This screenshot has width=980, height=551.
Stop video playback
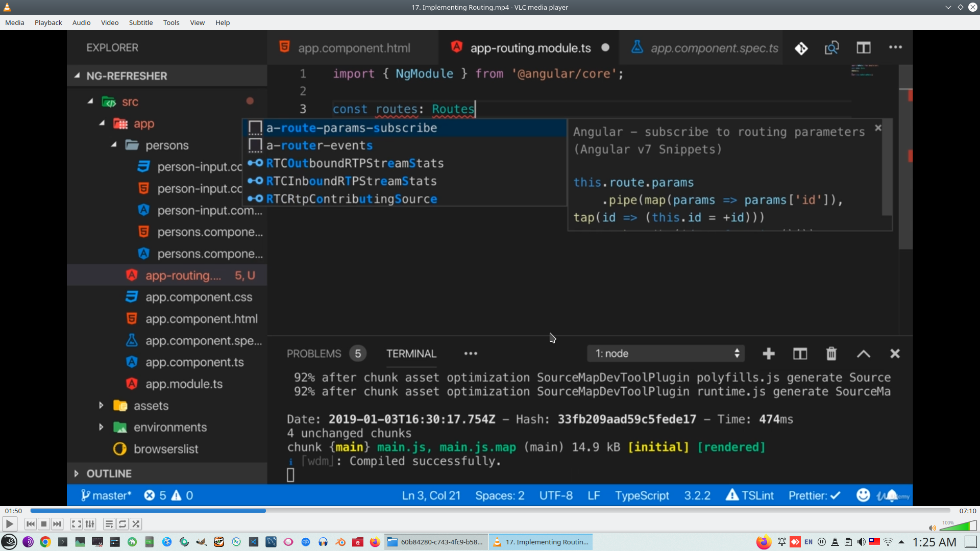pos(44,524)
